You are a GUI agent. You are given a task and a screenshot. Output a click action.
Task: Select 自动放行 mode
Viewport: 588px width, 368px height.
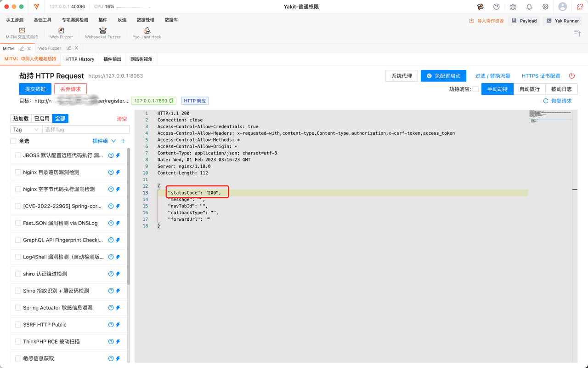point(530,89)
